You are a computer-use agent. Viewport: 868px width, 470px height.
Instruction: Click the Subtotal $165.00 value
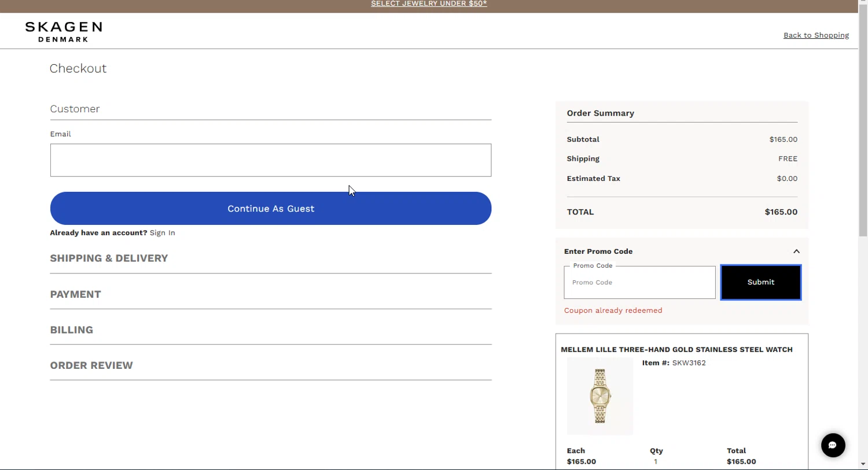tap(783, 139)
